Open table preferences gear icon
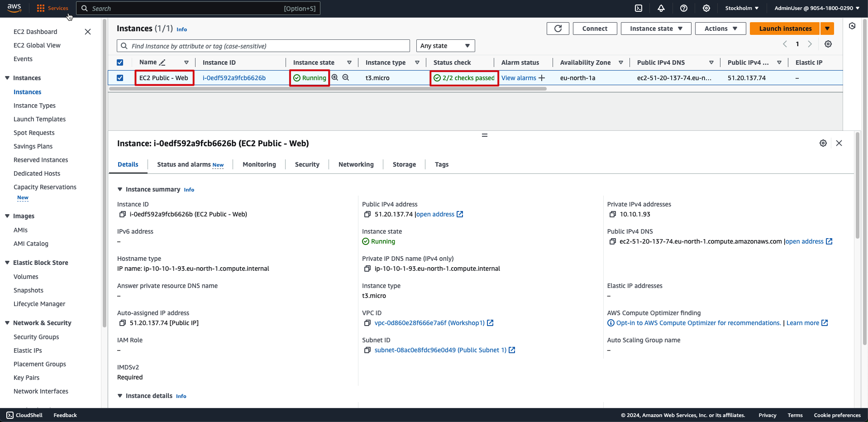Screen dimensions: 868x422 pyautogui.click(x=828, y=44)
